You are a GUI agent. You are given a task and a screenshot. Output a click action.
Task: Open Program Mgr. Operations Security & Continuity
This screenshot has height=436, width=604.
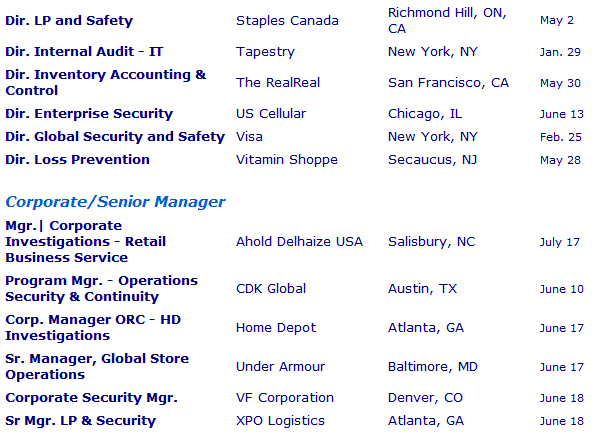(x=101, y=288)
